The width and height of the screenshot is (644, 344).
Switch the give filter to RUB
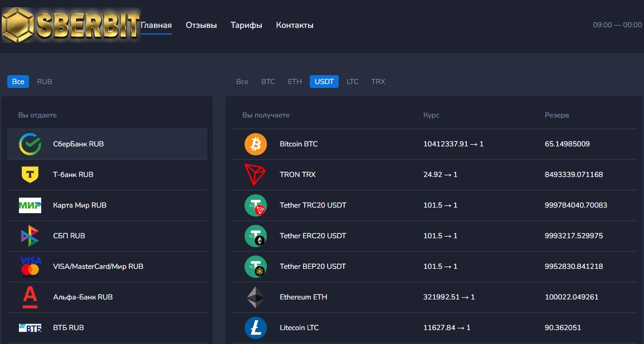pos(45,82)
